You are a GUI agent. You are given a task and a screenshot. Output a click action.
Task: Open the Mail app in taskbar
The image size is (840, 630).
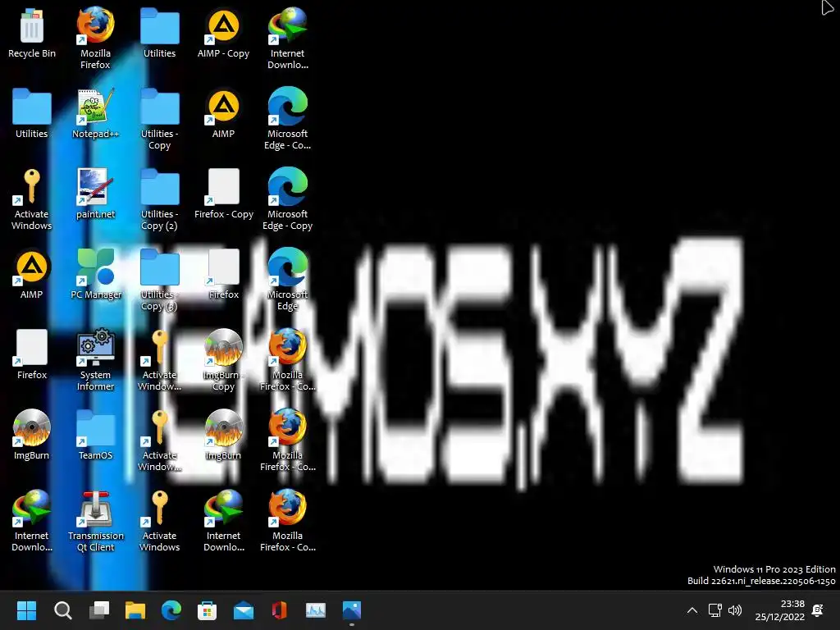click(244, 610)
